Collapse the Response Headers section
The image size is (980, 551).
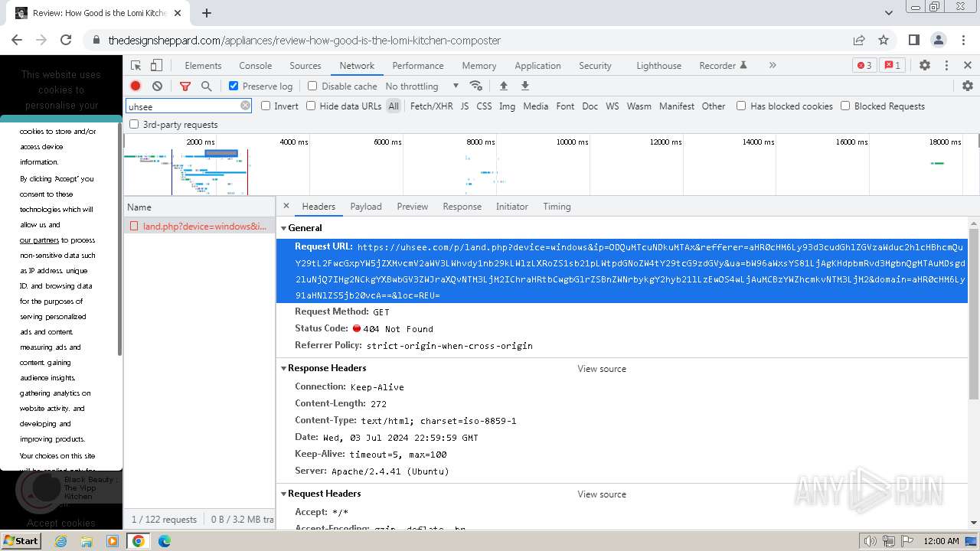tap(284, 368)
